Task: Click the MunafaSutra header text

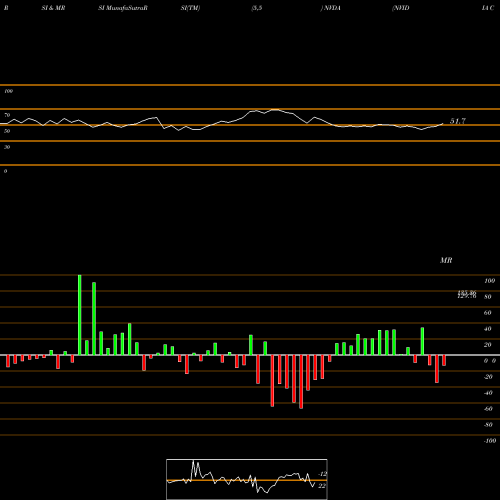Action: (124, 8)
